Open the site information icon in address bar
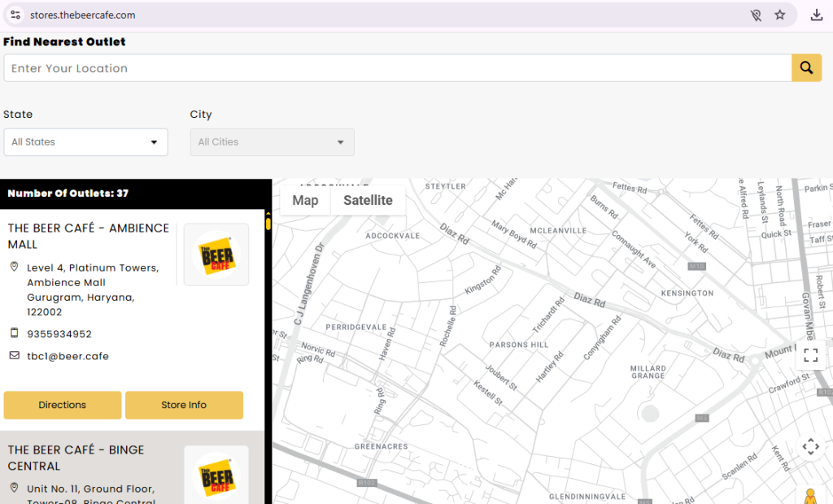 15,15
